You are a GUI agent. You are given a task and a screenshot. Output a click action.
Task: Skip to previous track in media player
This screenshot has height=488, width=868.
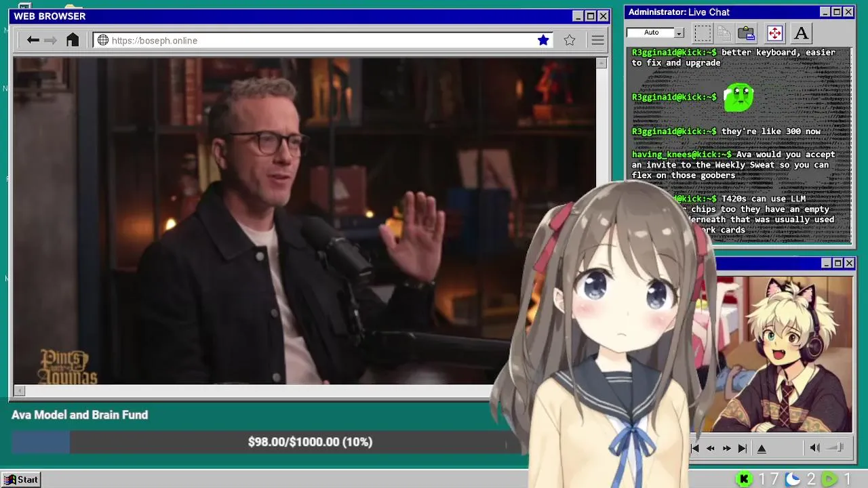(x=694, y=448)
